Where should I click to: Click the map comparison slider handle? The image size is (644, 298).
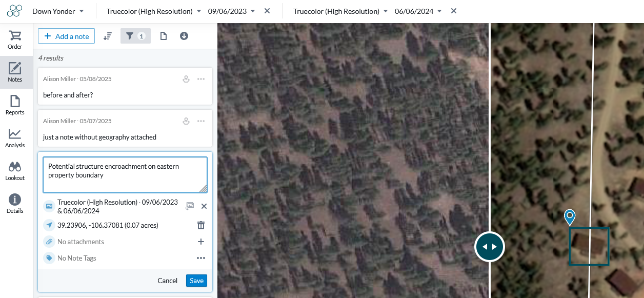pyautogui.click(x=490, y=247)
